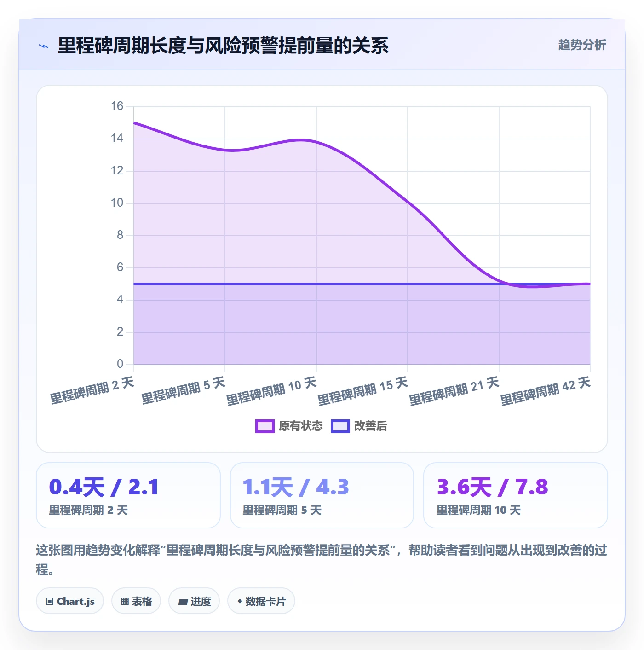Select the Chart.js tag chip
644x650 pixels.
coord(70,601)
